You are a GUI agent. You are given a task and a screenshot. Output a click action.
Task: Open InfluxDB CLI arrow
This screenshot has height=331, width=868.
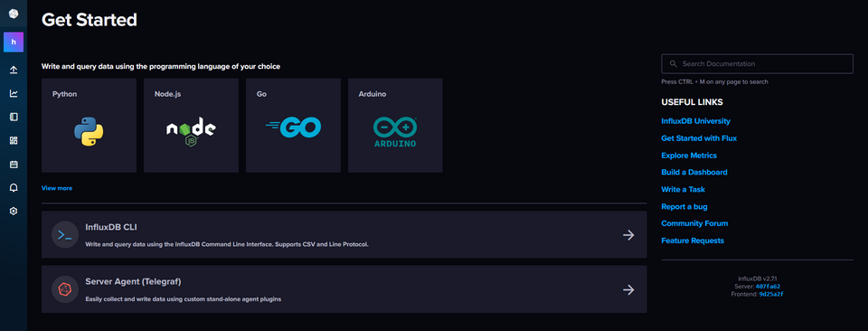[628, 235]
